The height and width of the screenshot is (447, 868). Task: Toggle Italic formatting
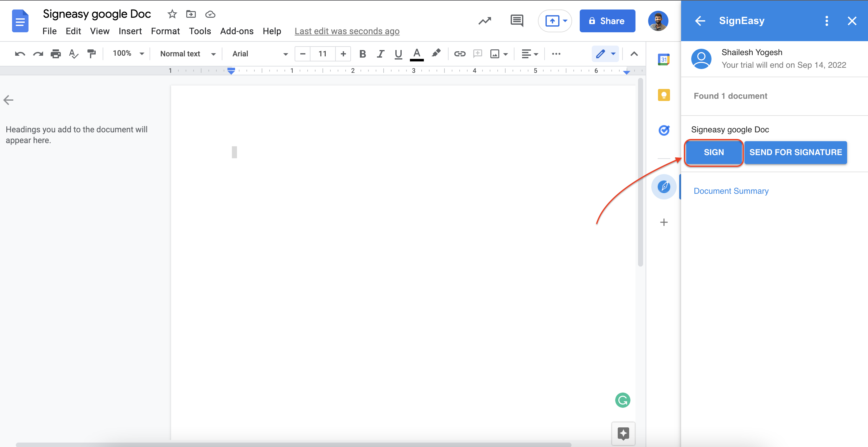[380, 54]
